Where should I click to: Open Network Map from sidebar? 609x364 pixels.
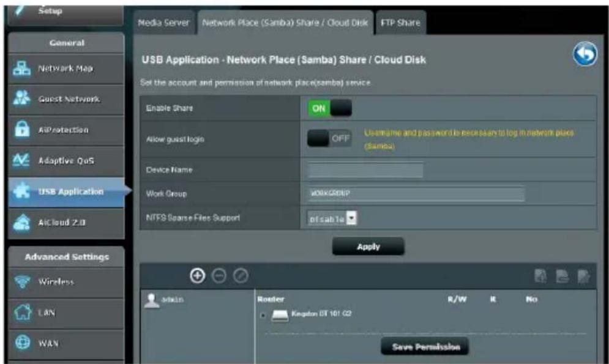67,69
